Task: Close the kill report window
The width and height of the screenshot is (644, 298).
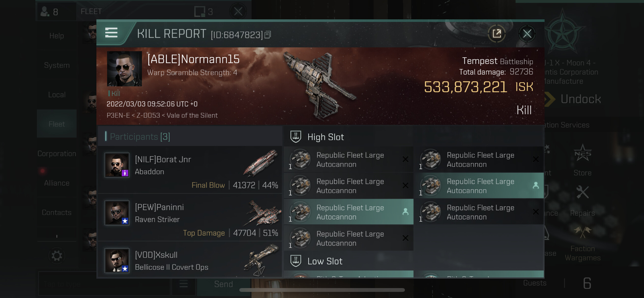Action: coord(527,34)
